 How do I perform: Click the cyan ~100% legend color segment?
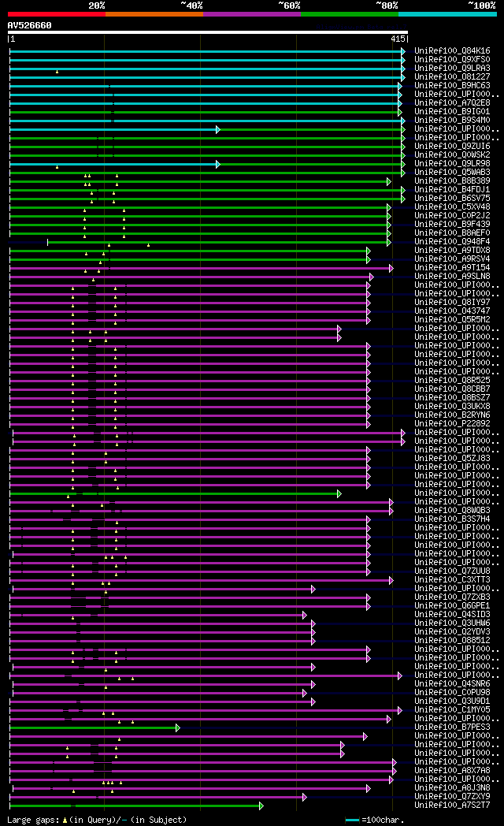tap(448, 14)
